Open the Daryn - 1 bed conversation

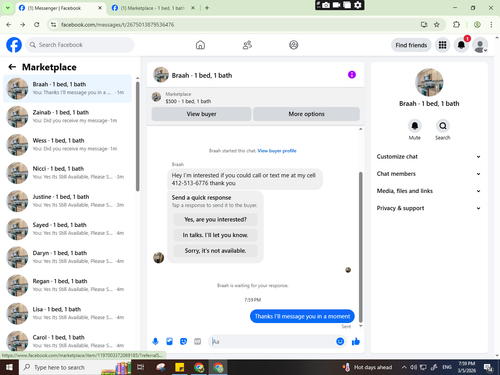(67, 257)
